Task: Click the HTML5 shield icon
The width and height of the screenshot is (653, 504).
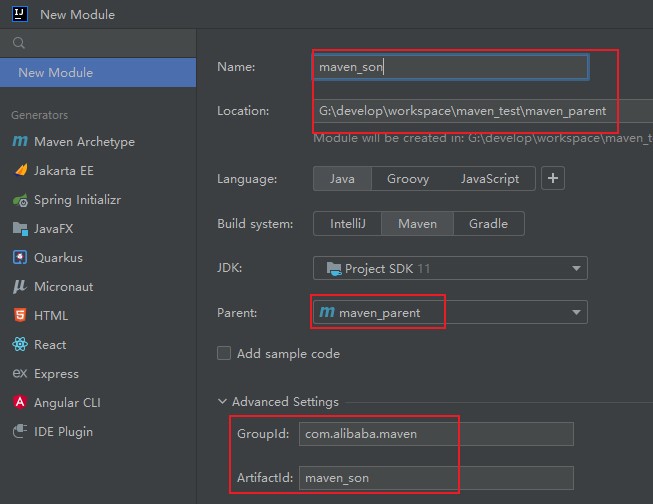Action: click(x=20, y=315)
